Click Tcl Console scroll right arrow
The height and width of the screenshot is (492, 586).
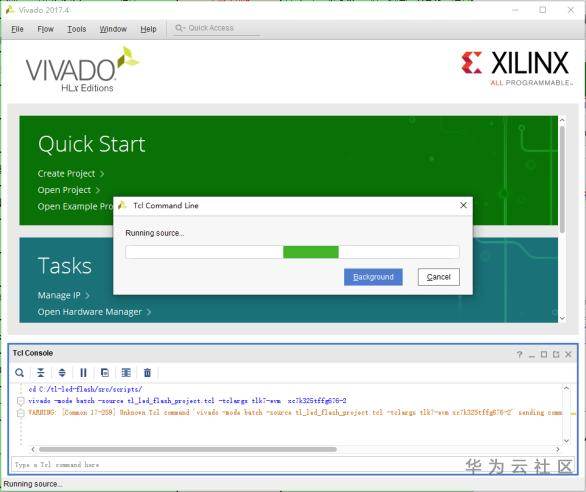pos(558,449)
